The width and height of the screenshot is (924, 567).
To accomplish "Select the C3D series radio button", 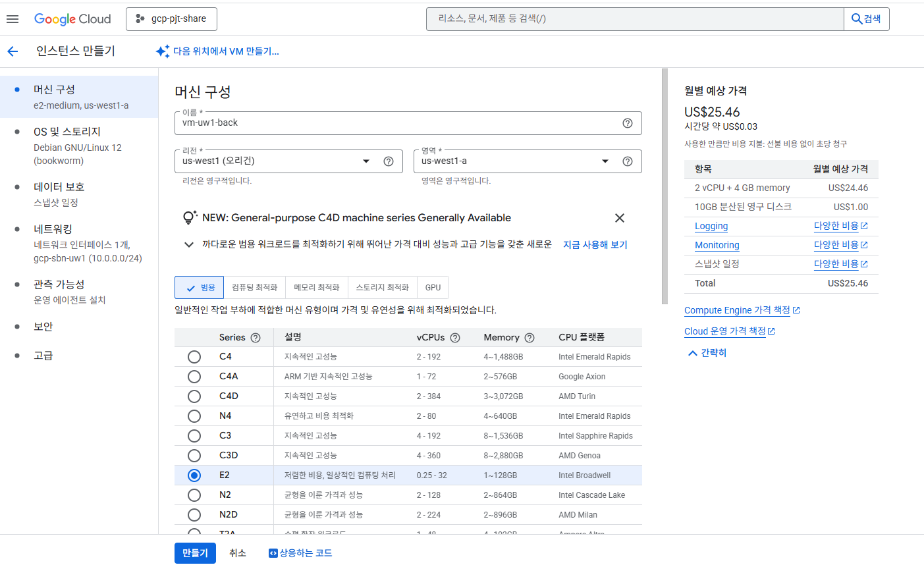I will [x=194, y=456].
